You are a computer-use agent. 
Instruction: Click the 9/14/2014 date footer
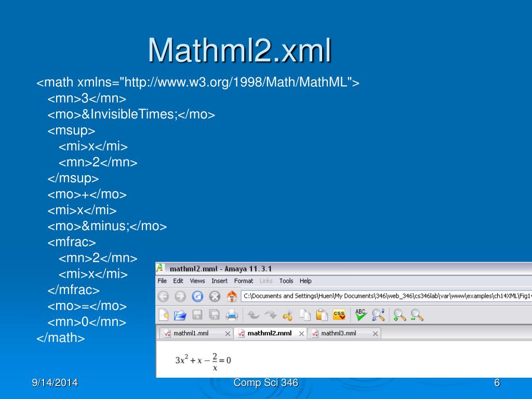coord(55,383)
